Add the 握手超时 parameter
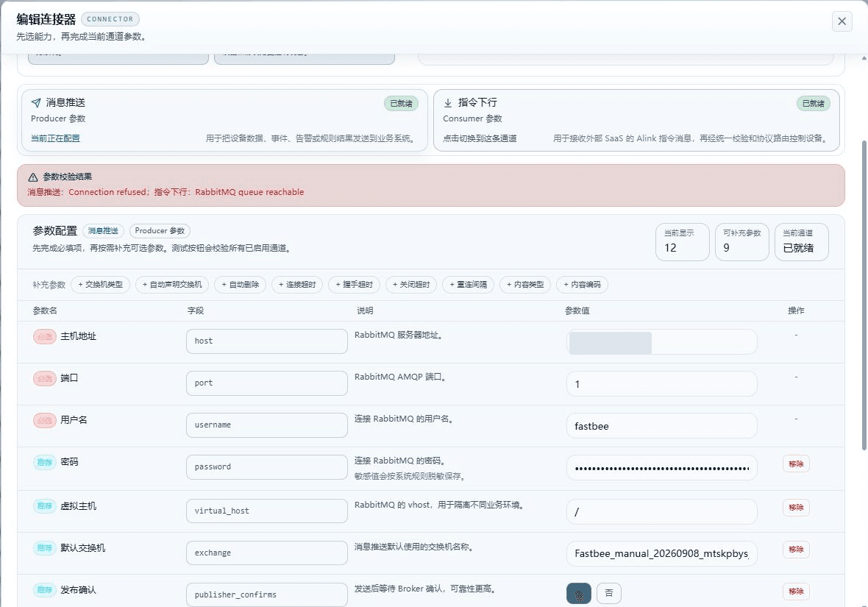The image size is (868, 607). [x=355, y=285]
